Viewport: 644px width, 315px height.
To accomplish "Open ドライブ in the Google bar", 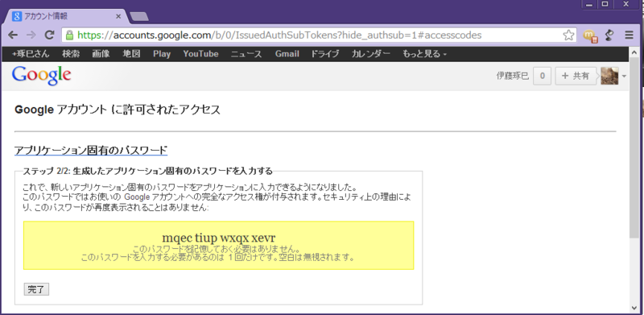I will (x=325, y=54).
